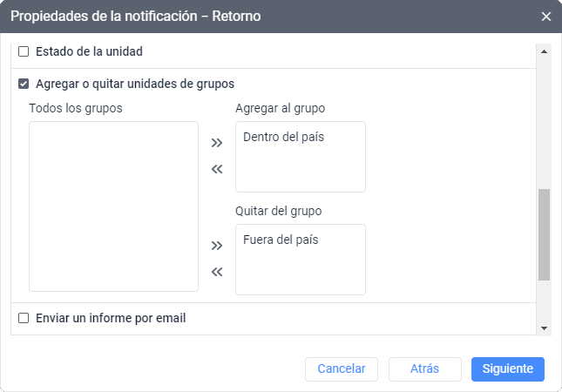The height and width of the screenshot is (392, 562).
Task: Enable Enviar un informe por email
Action: coord(24,318)
